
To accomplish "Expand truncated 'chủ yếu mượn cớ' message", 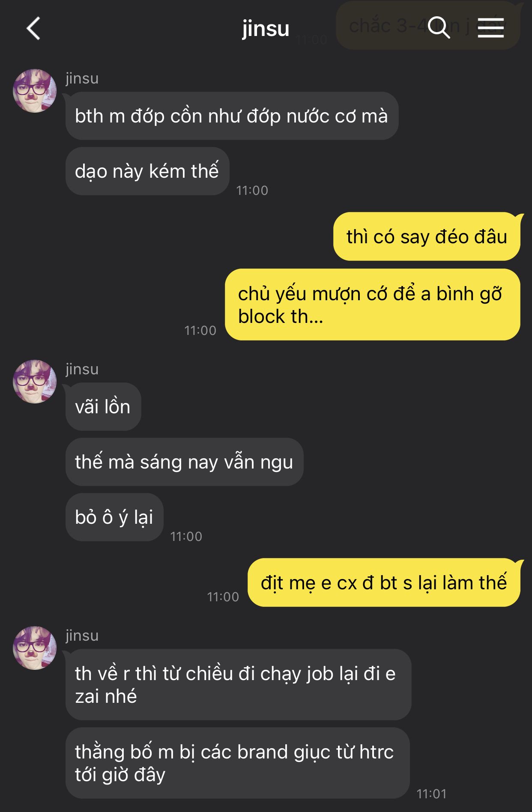I will (373, 304).
